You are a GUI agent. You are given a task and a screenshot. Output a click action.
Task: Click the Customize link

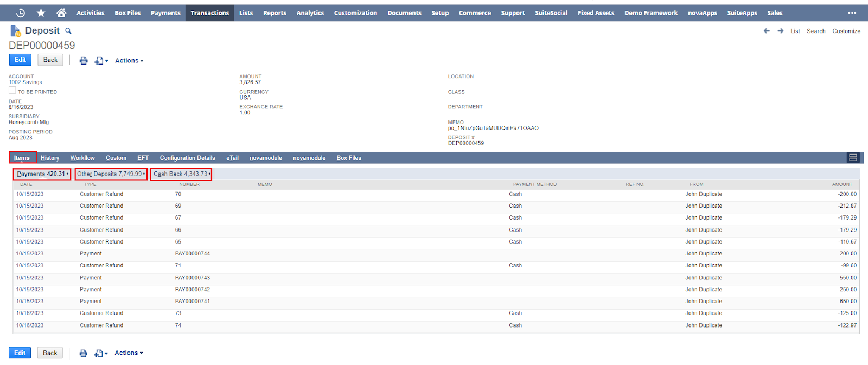pos(846,31)
